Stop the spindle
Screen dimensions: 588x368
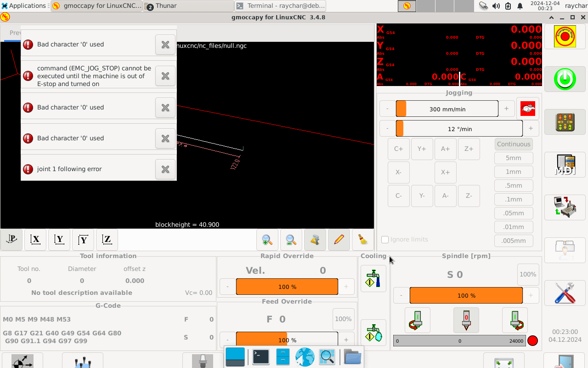click(466, 320)
